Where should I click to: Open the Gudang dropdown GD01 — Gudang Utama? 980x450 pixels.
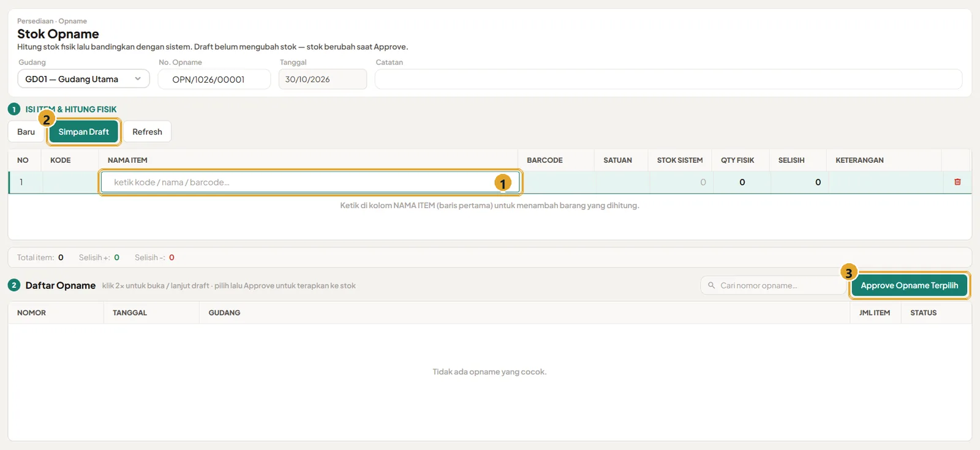click(x=83, y=79)
